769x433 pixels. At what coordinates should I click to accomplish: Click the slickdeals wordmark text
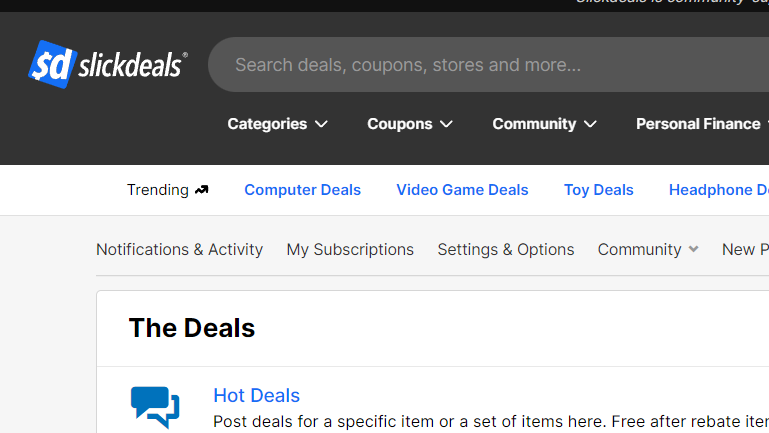pos(133,65)
